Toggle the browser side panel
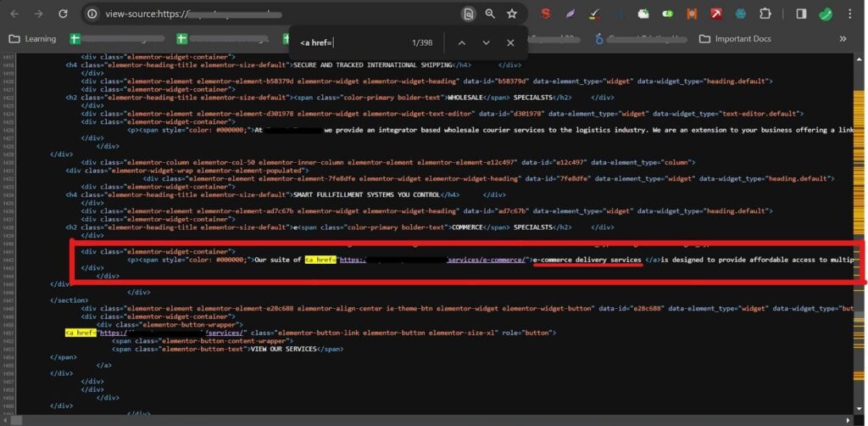 (x=801, y=14)
